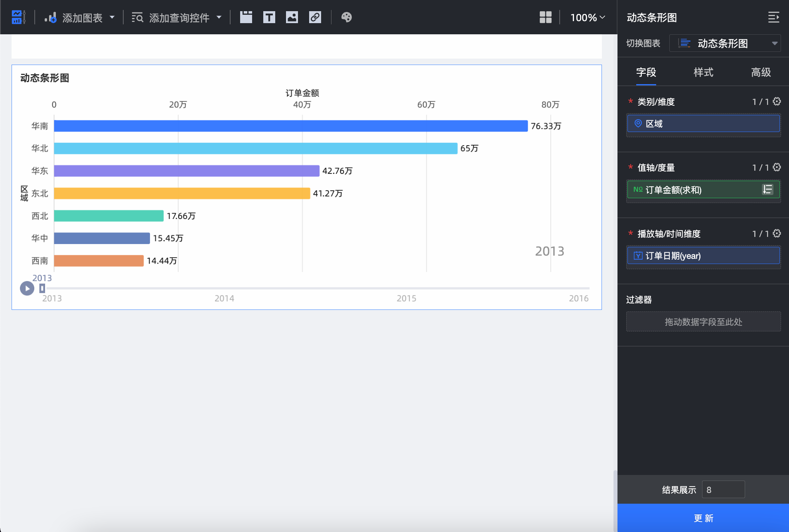Play the dynamic bar chart animation

[27, 288]
